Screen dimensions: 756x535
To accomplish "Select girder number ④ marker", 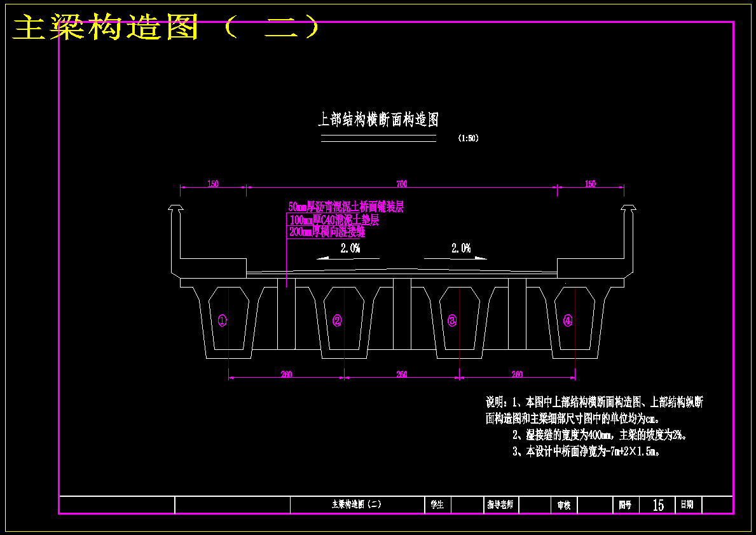I will click(x=568, y=321).
